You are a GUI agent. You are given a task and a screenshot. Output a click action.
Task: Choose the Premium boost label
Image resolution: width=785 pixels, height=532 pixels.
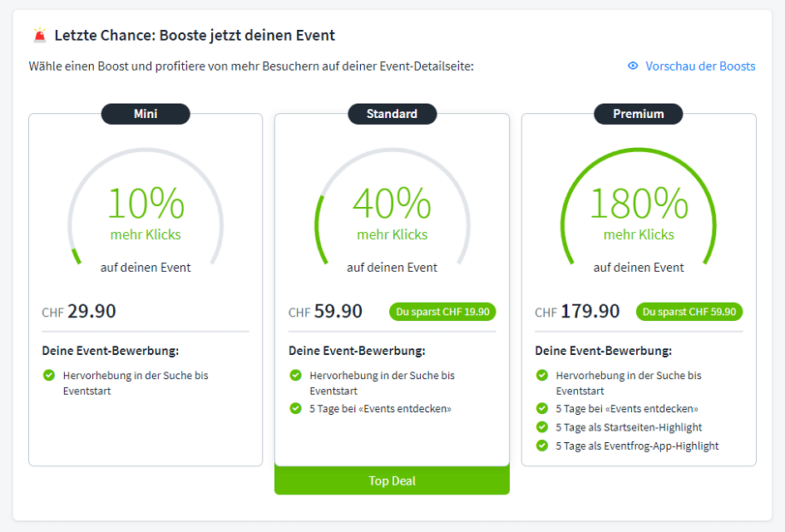(638, 114)
